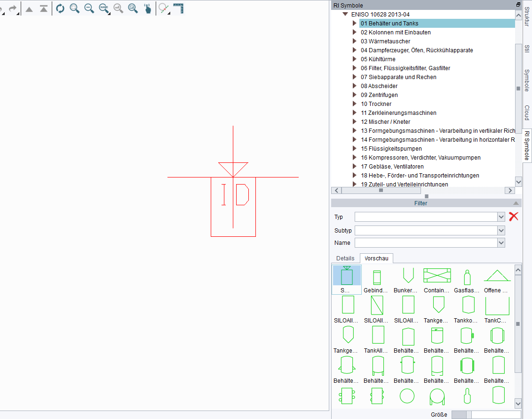Select the TankC... symbol thumbnail
Image resolution: width=532 pixels, height=419 pixels.
(x=497, y=309)
